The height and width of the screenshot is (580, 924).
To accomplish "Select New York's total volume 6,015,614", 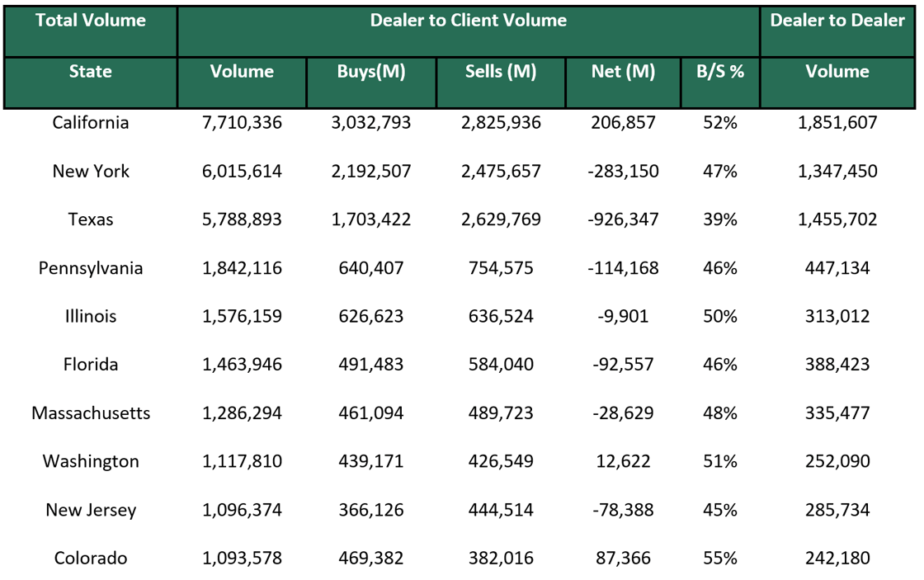I will coord(242,171).
